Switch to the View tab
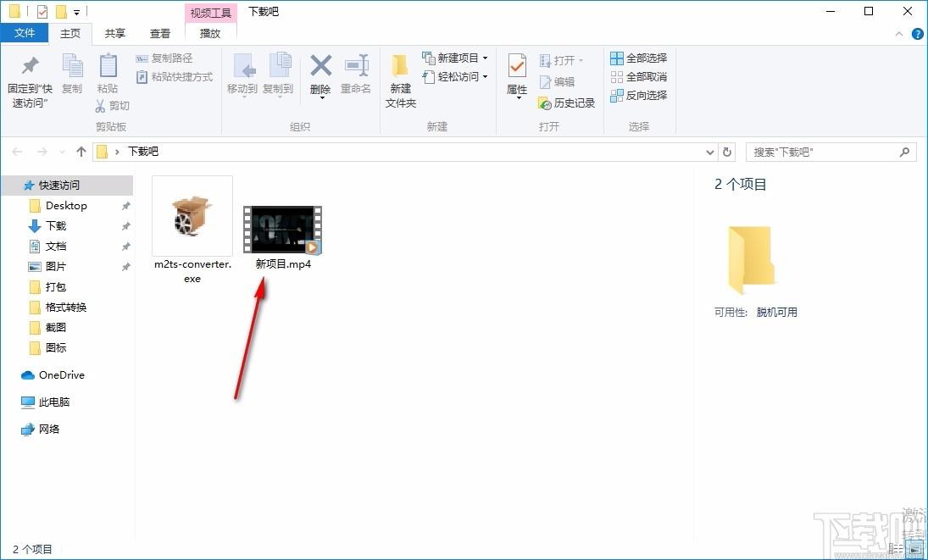Image resolution: width=928 pixels, height=560 pixels. (160, 33)
